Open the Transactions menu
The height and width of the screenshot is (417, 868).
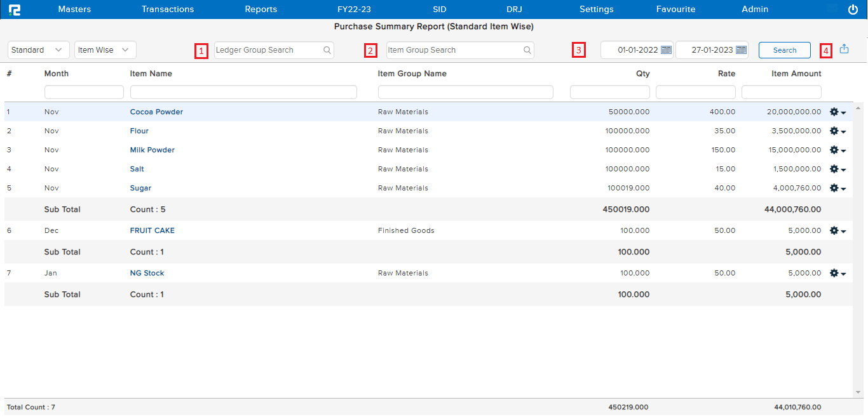click(x=167, y=9)
